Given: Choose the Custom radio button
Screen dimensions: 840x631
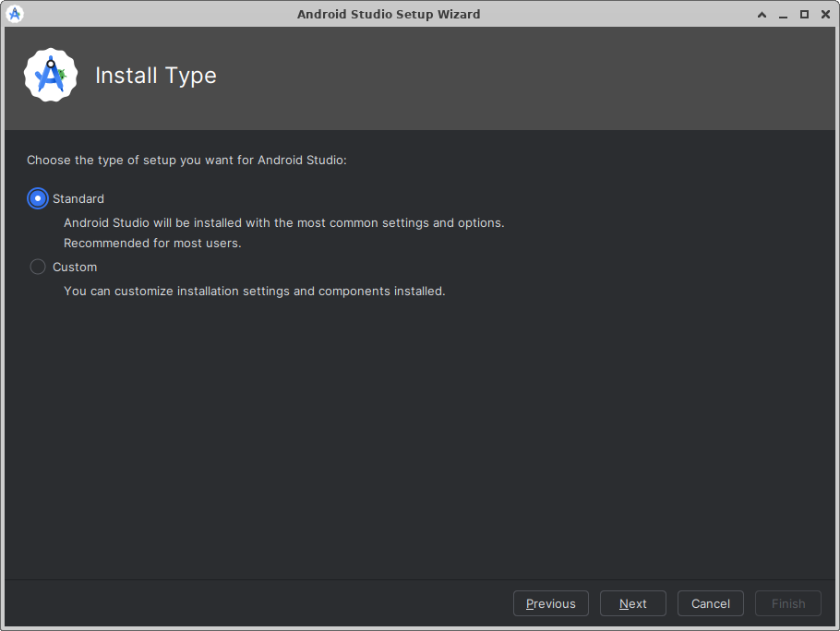Looking at the screenshot, I should pos(38,267).
